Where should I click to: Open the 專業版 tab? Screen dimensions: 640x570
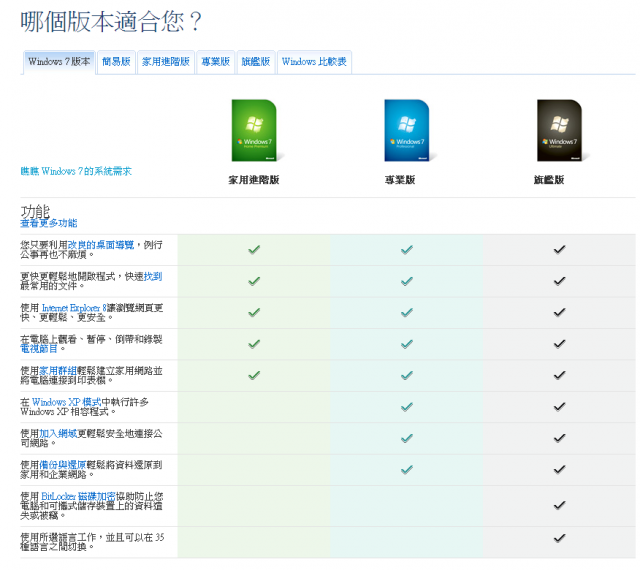[x=216, y=62]
